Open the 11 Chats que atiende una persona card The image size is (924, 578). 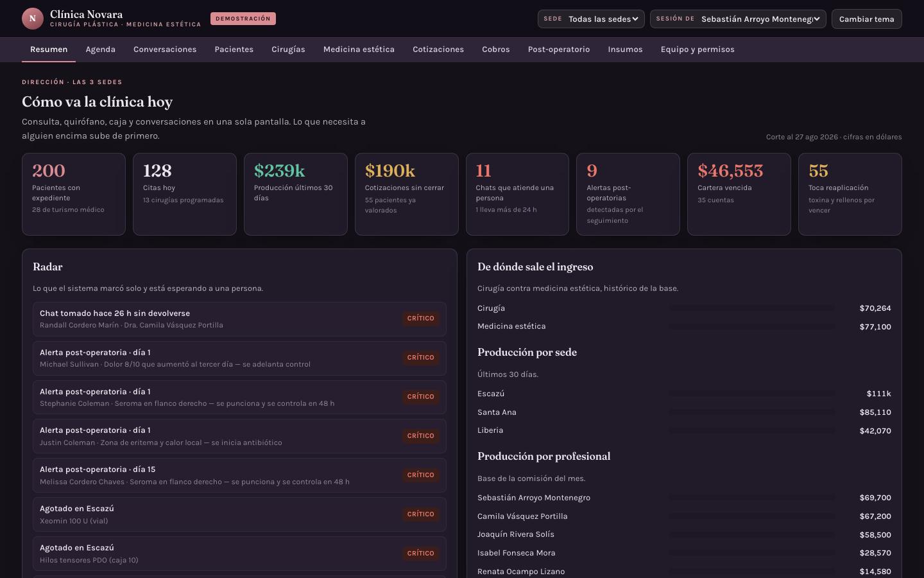(x=517, y=194)
